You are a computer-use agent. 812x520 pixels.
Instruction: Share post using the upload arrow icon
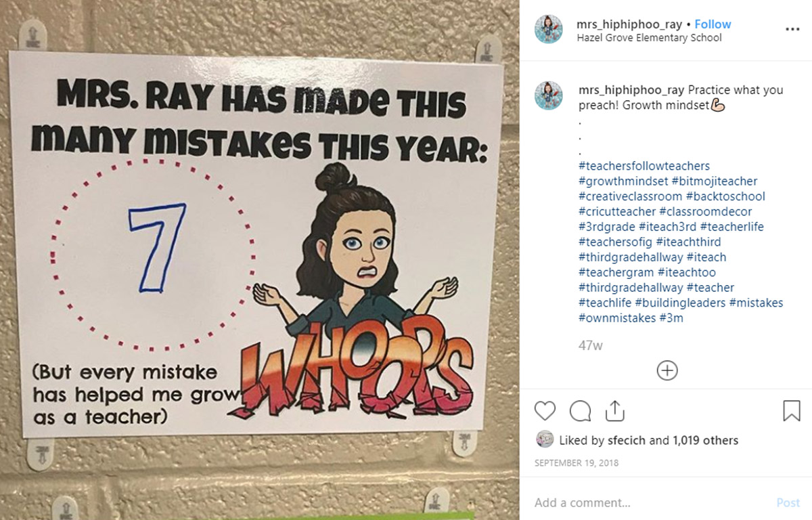(x=614, y=410)
